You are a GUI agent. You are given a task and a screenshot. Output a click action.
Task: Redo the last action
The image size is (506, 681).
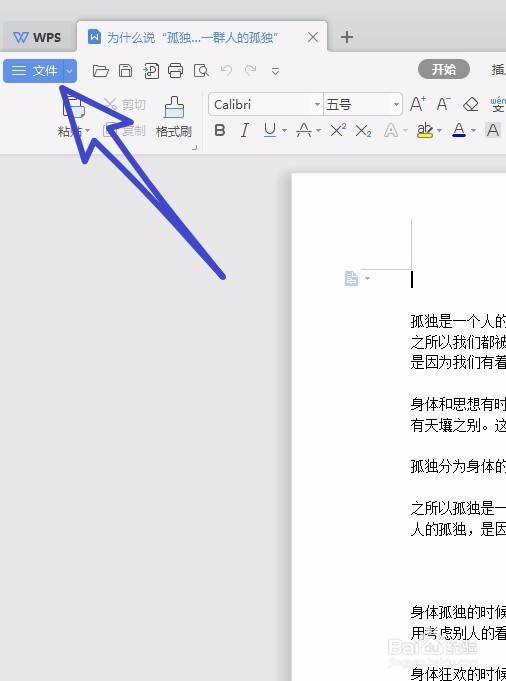coord(251,70)
